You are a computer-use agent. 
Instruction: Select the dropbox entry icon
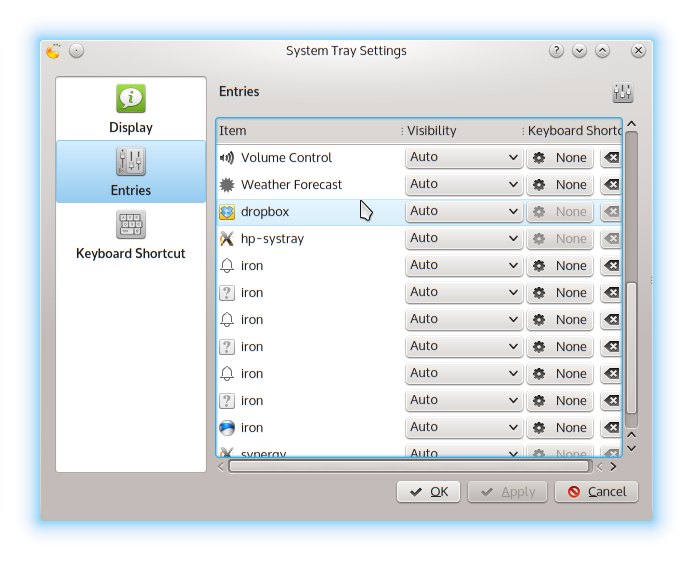[x=227, y=212]
